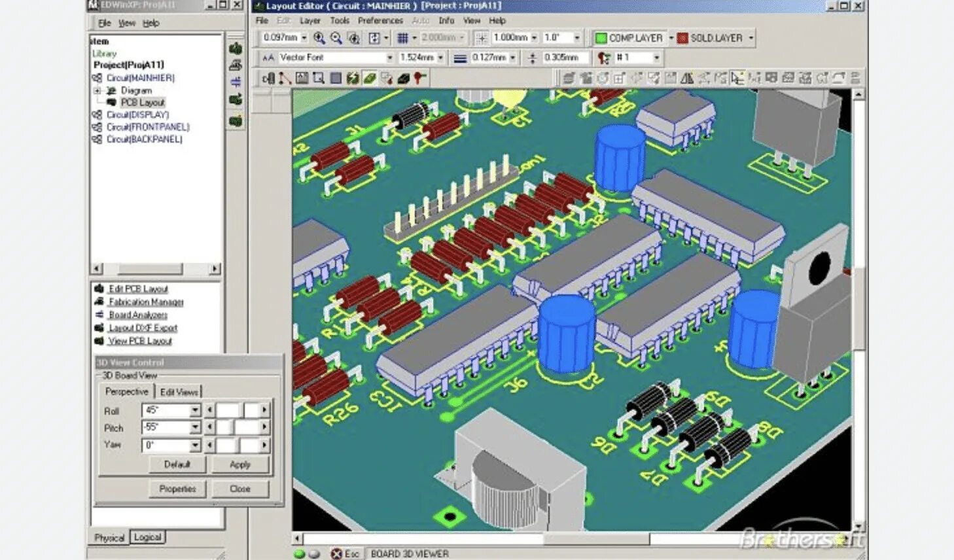Open the 1.524mm text size dropdown
The image size is (954, 560).
point(440,58)
